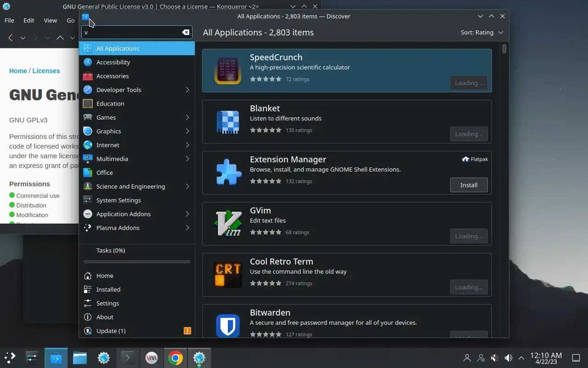
Task: Expand the Multimedia category
Action: click(187, 159)
